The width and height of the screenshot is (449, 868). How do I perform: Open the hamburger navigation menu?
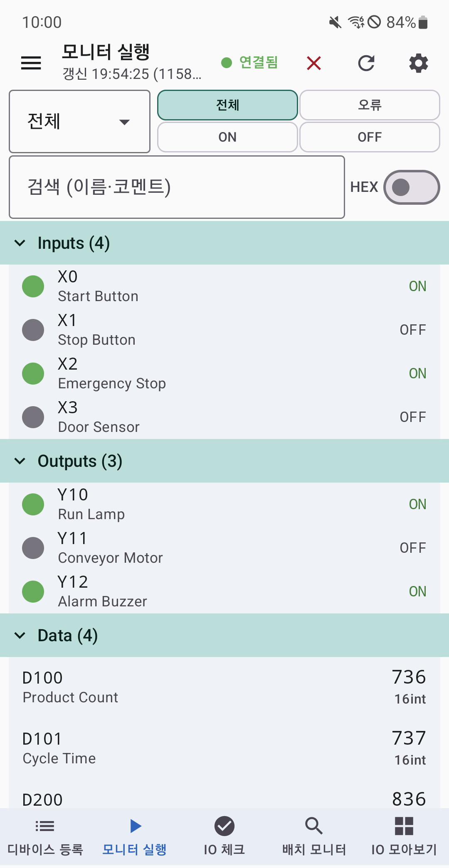click(x=31, y=63)
